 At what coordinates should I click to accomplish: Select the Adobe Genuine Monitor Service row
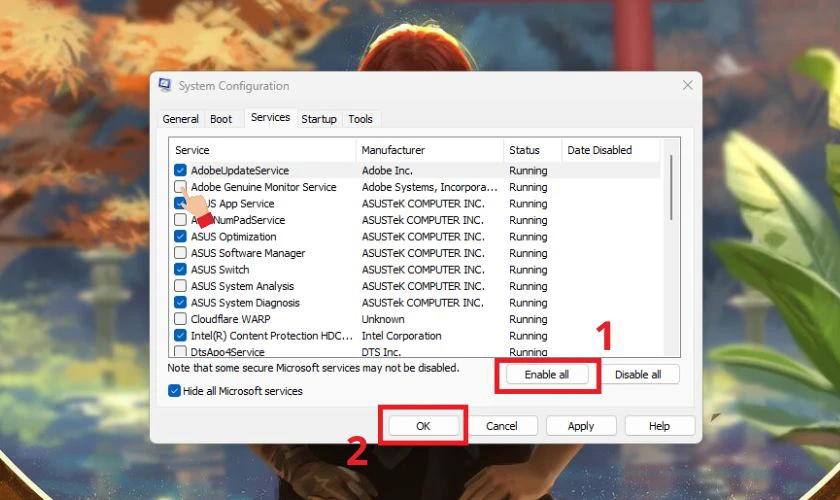264,187
